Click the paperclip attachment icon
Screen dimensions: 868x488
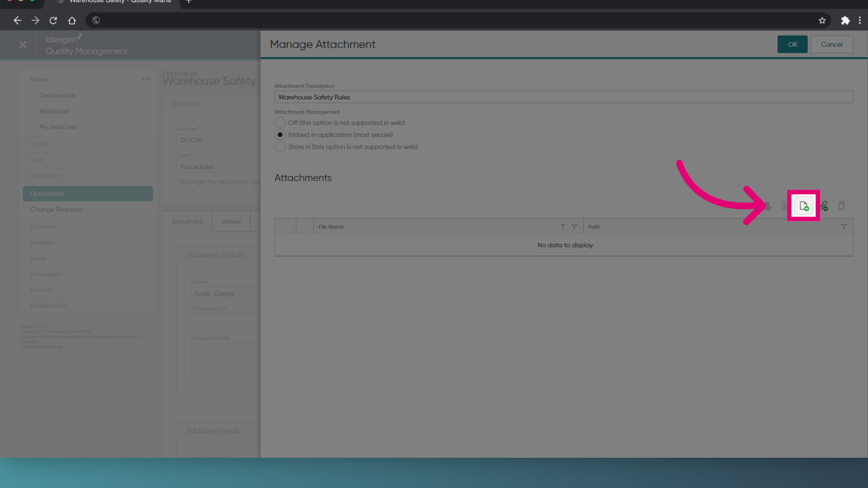[783, 206]
